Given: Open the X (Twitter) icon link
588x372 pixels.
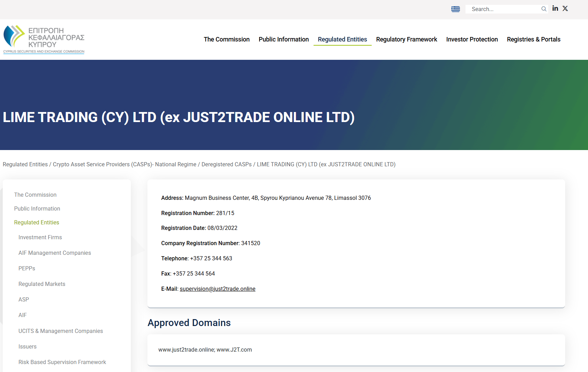Looking at the screenshot, I should coord(565,8).
